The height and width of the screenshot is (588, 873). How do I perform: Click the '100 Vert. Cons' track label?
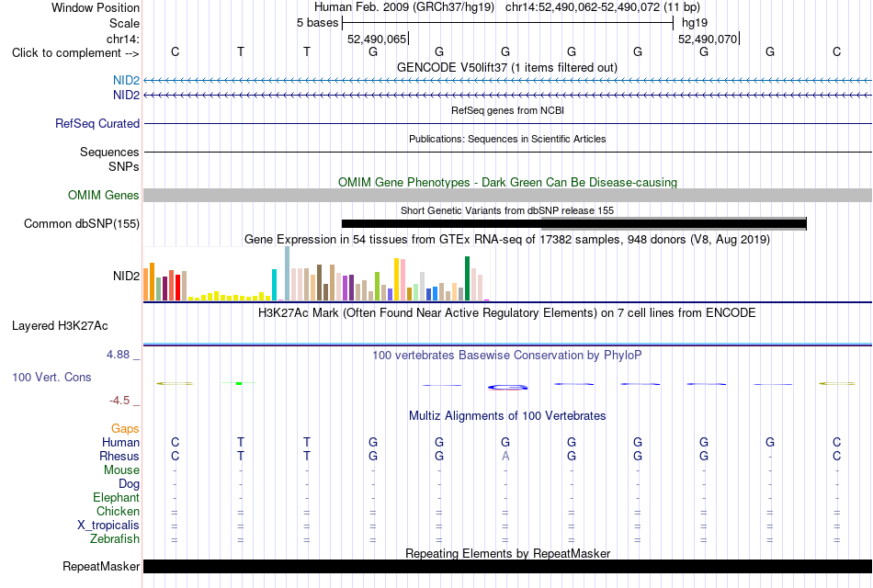(x=51, y=378)
